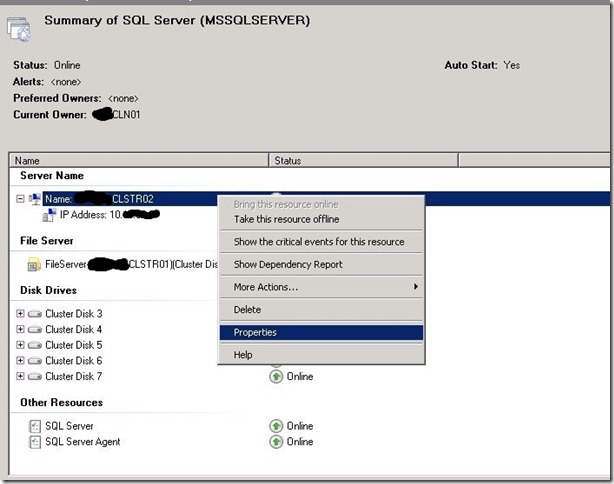Click the Online text for Cluster Disk 7
This screenshot has height=484, width=614.
300,377
